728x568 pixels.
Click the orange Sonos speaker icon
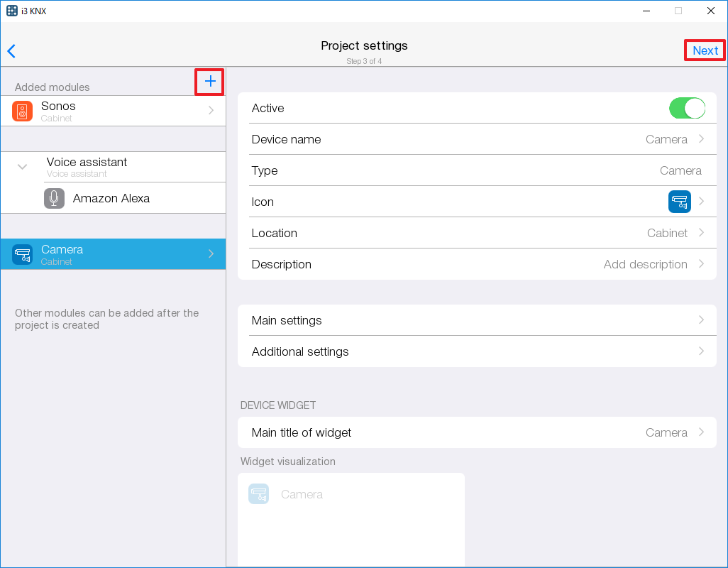coord(23,111)
